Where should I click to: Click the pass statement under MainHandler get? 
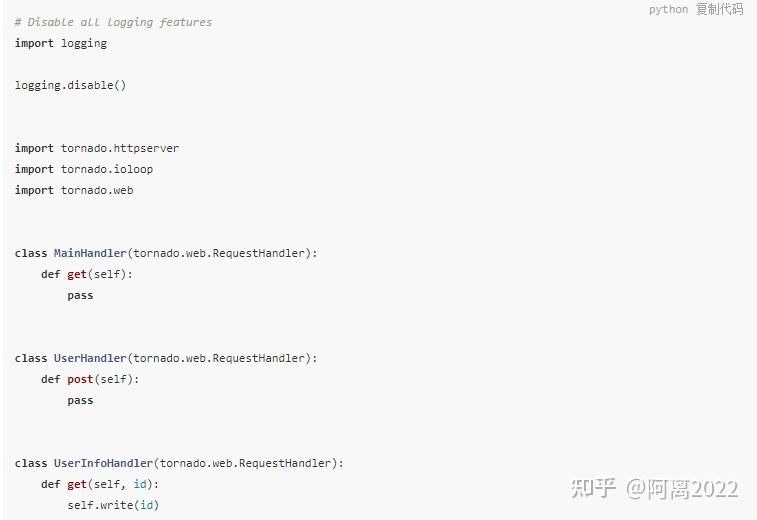tap(80, 295)
